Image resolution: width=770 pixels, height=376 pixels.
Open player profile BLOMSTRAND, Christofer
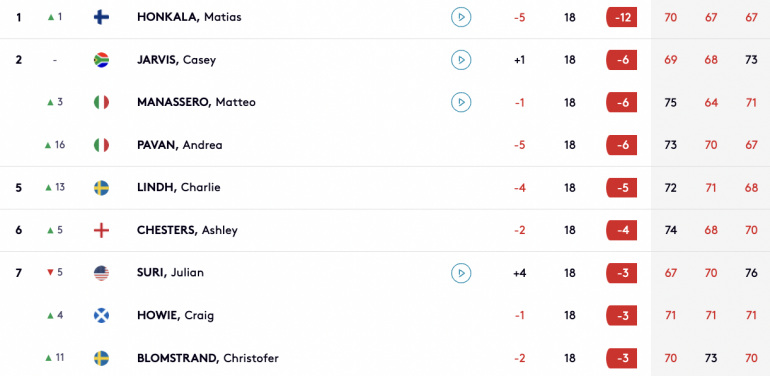pos(208,358)
